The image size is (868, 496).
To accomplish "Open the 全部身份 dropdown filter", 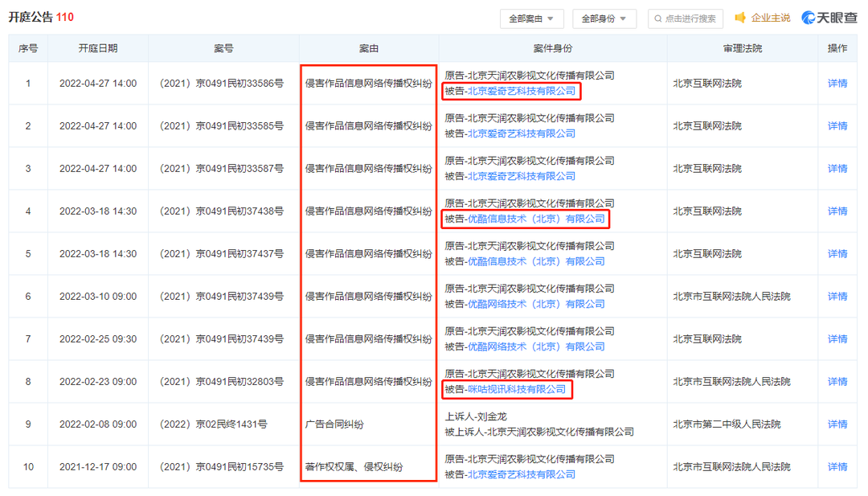I will pos(604,18).
